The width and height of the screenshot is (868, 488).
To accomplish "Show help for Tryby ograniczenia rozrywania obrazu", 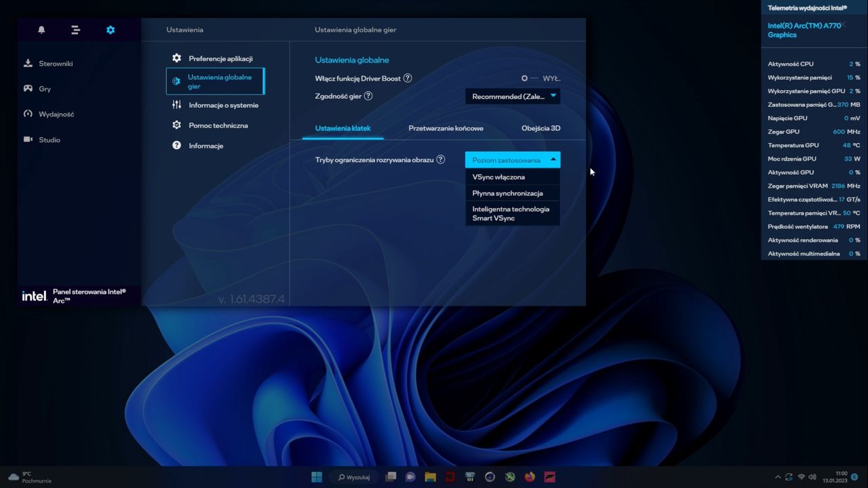I will [x=441, y=159].
